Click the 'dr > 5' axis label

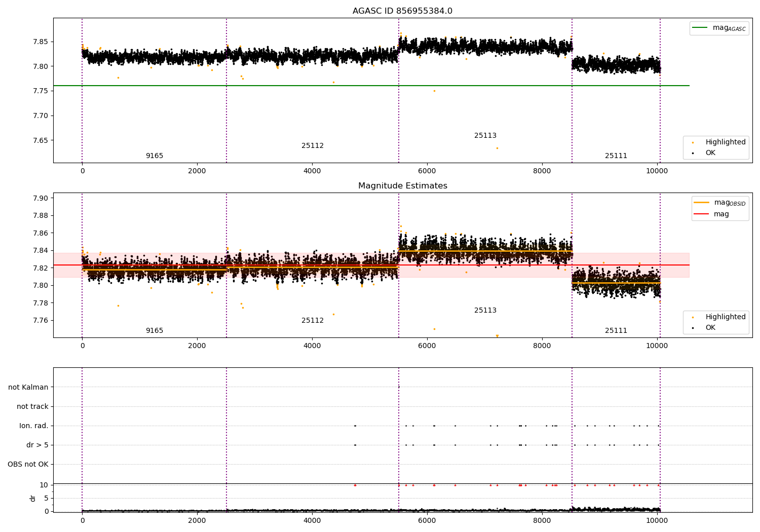click(37, 445)
